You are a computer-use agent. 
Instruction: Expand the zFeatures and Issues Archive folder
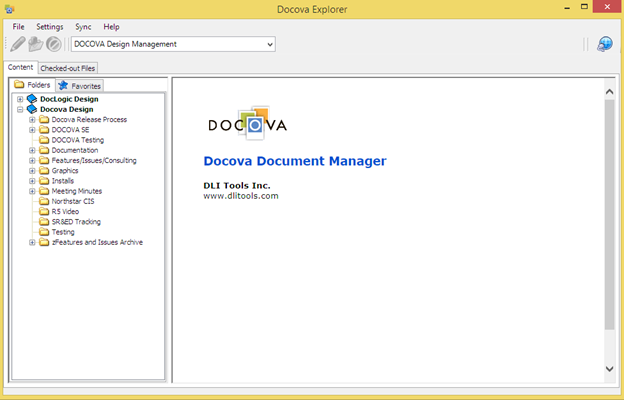click(x=32, y=242)
